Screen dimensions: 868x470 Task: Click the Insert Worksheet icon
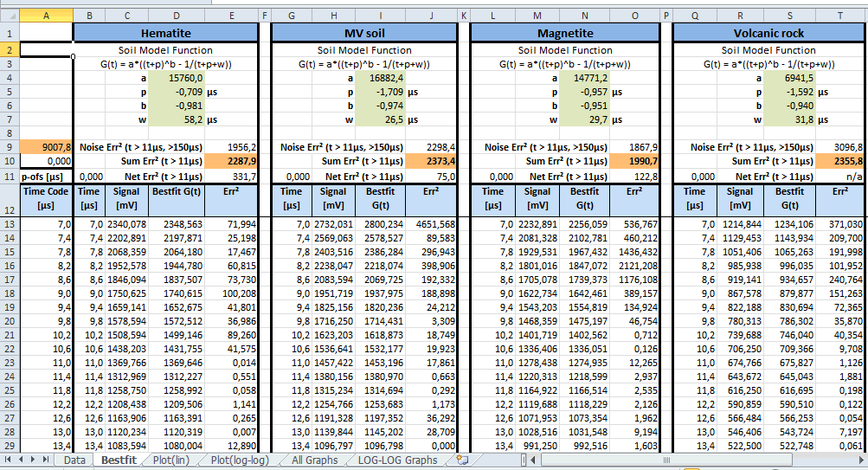coord(461,460)
